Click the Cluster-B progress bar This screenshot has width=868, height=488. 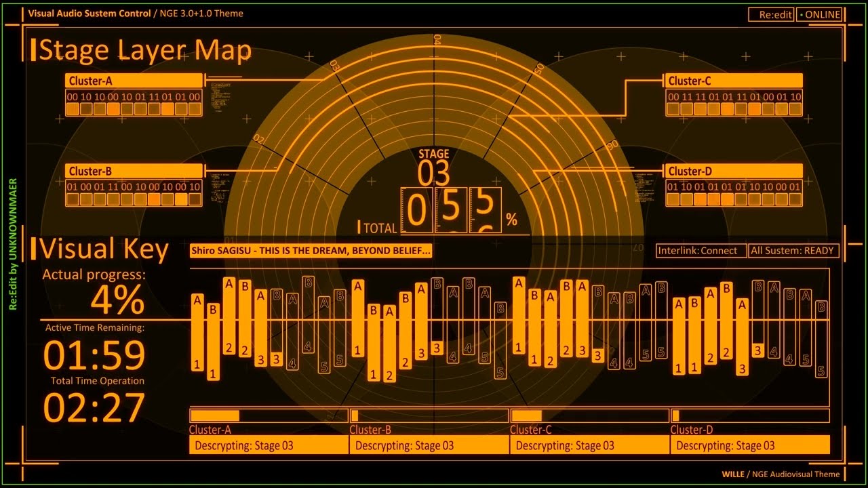pyautogui.click(x=429, y=415)
